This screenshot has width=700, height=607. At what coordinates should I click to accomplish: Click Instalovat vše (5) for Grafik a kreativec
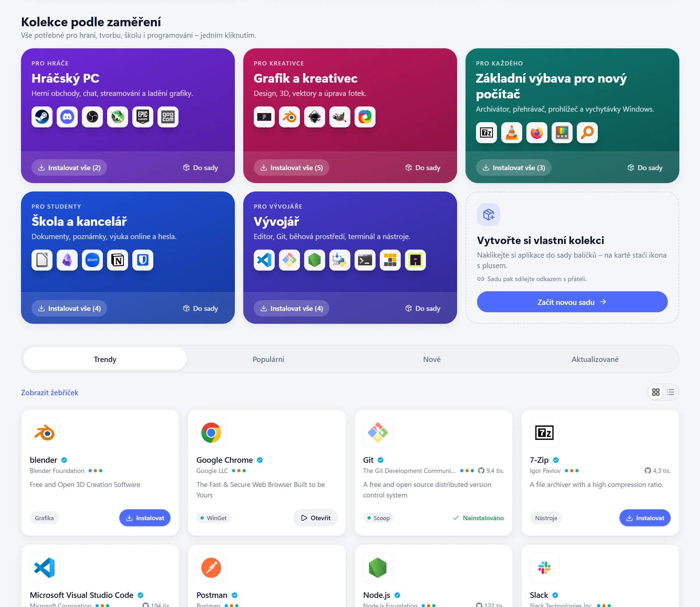(x=292, y=168)
